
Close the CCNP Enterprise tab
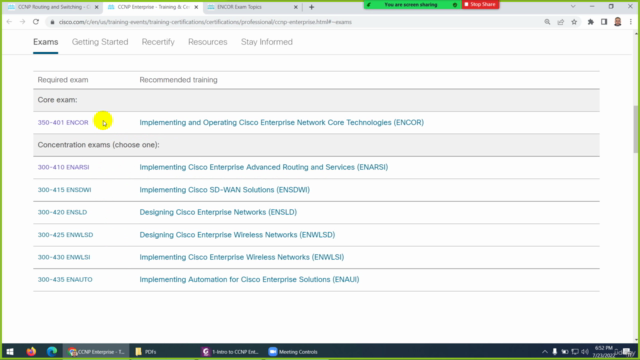tap(196, 7)
